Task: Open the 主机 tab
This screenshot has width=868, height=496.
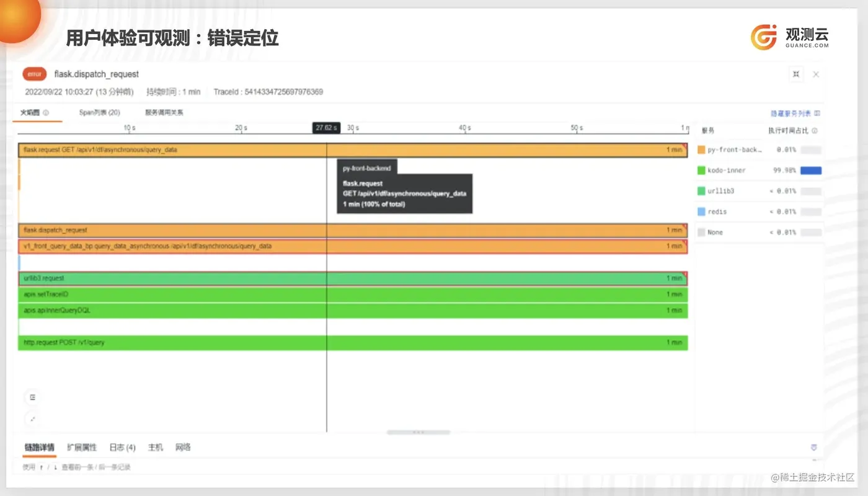Action: [156, 448]
